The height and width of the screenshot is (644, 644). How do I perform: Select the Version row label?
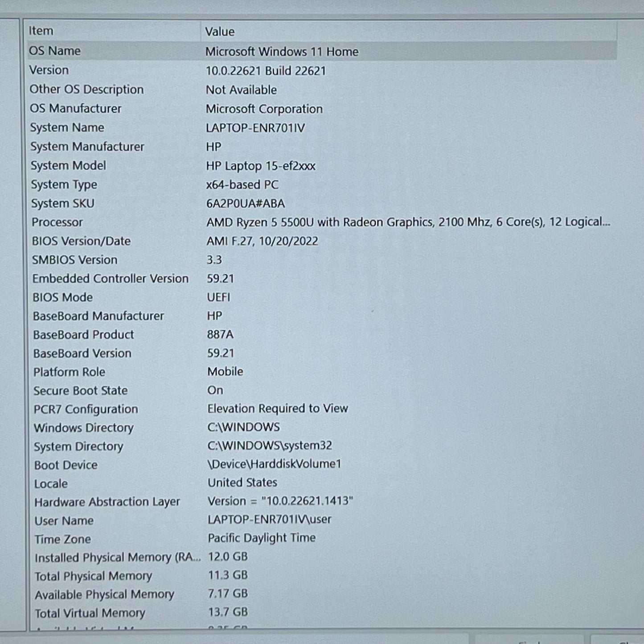pyautogui.click(x=49, y=70)
